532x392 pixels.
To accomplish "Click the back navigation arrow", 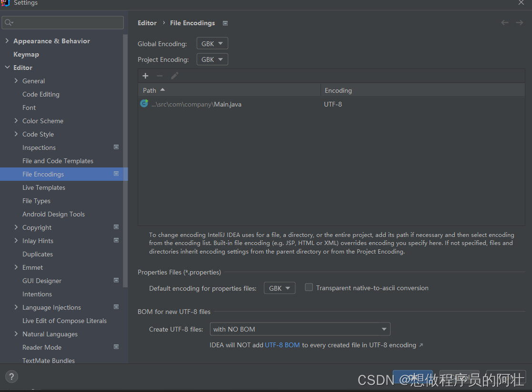I will coord(504,22).
